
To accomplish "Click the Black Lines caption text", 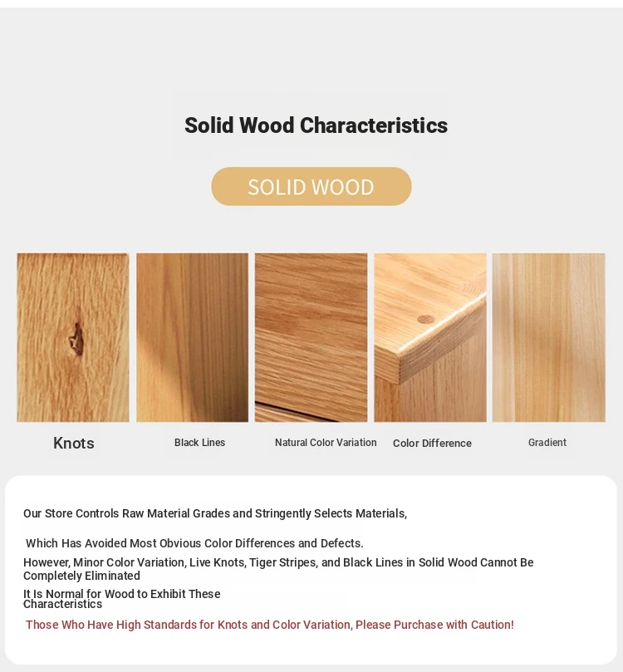I will 199,442.
